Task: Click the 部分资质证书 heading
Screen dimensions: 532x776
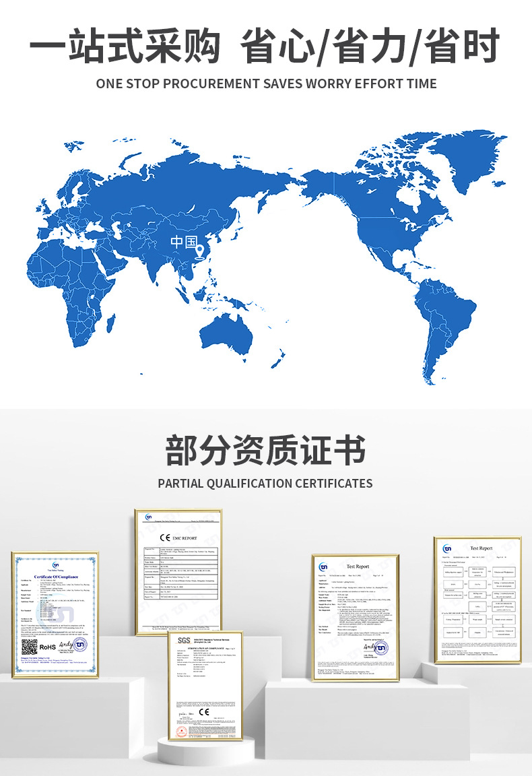Action: [265, 450]
